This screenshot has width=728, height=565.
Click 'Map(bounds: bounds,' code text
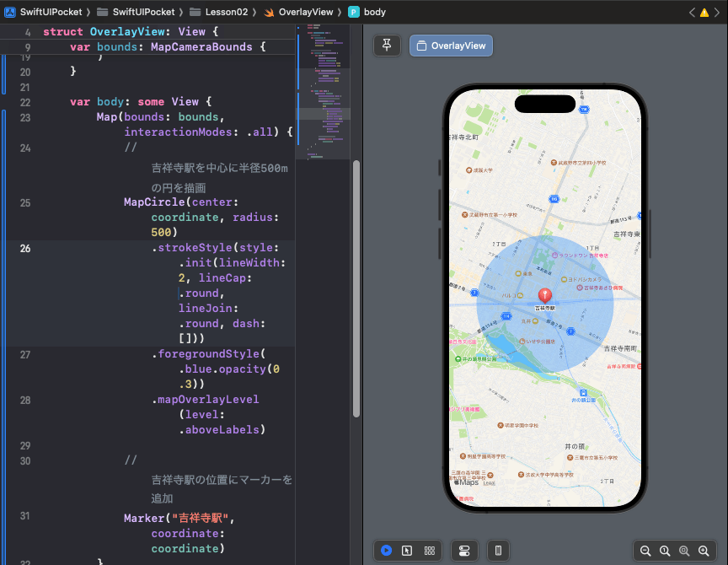point(161,117)
